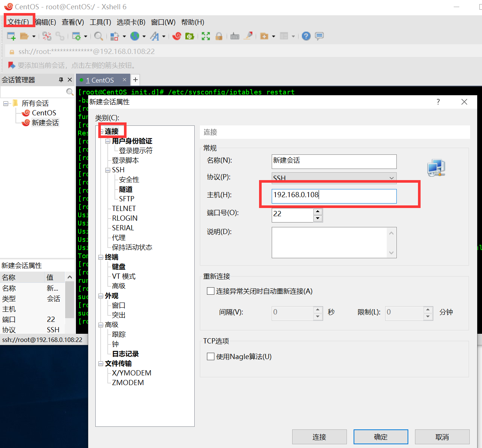
Task: Click address bar lock icon
Action: 12,52
